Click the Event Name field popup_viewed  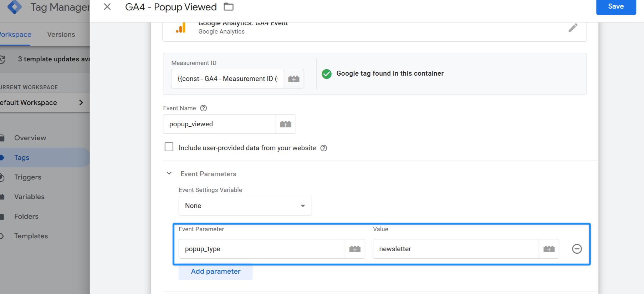pyautogui.click(x=219, y=124)
